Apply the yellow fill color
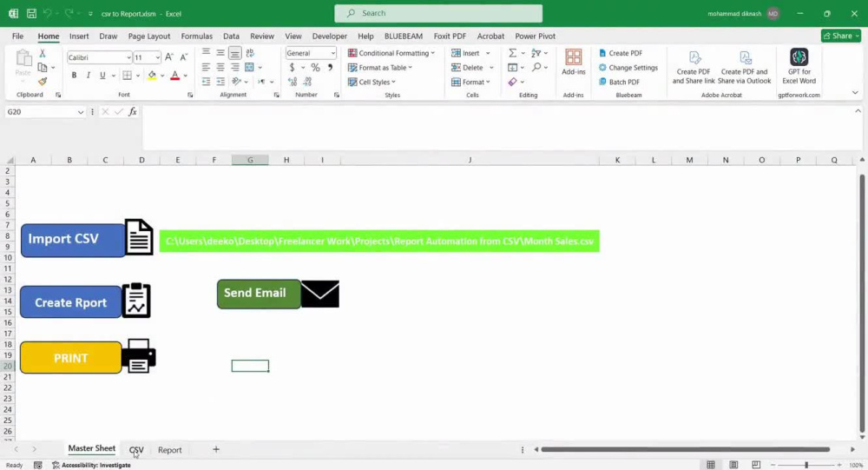The height and width of the screenshot is (470, 868). (152, 76)
